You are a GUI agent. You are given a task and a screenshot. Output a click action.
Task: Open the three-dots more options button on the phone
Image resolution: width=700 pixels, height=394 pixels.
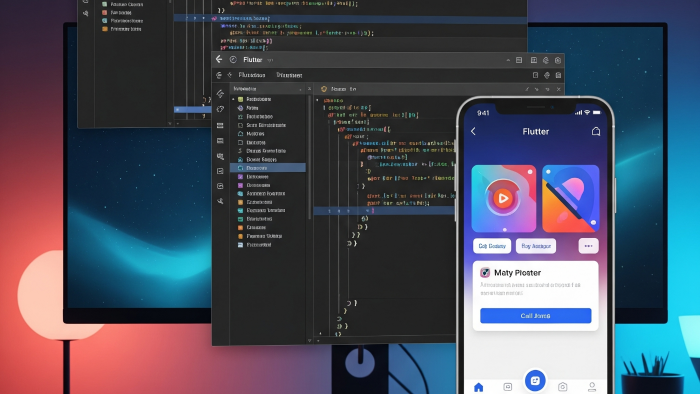588,246
